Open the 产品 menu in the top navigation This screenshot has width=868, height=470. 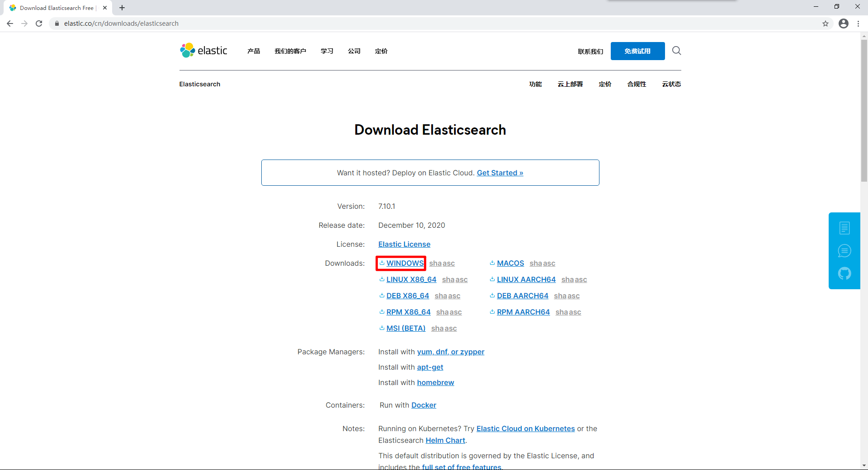point(254,51)
